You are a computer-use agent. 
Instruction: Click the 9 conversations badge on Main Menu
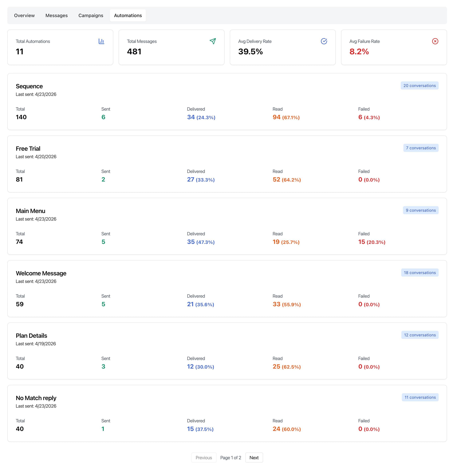click(x=420, y=210)
